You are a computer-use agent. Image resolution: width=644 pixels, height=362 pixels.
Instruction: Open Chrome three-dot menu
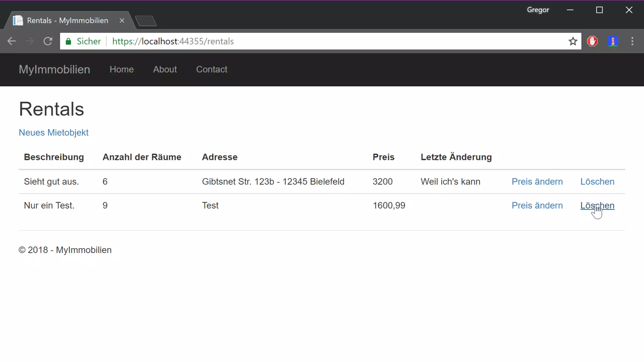pos(632,41)
